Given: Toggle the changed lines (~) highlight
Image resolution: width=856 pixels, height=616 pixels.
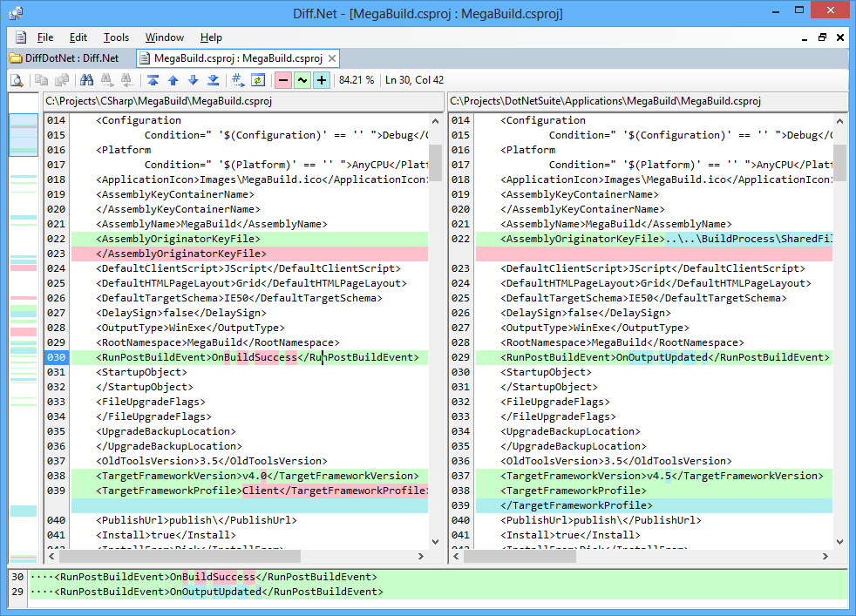Looking at the screenshot, I should 302,79.
